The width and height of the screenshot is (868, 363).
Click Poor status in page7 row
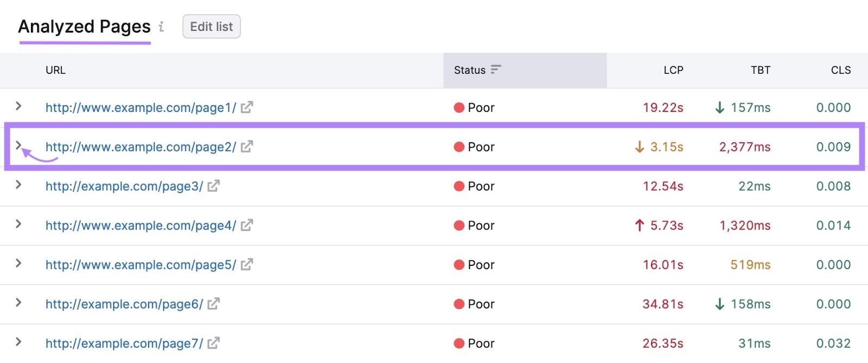(x=474, y=343)
